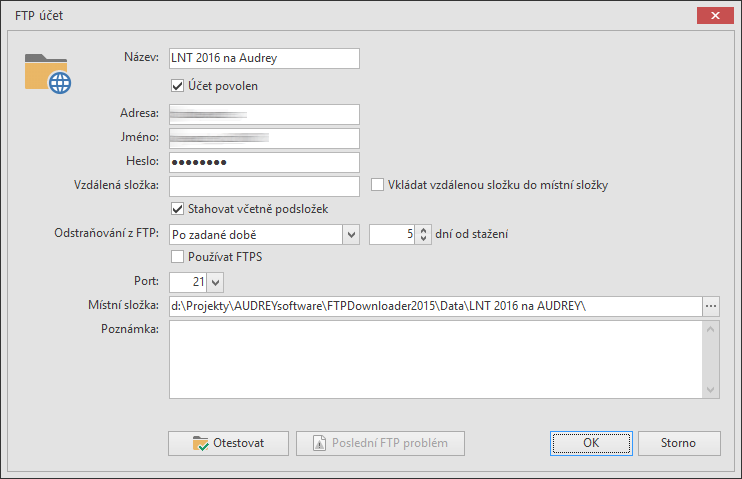Click the empty Vzdálená složka field
Screen dimensions: 742x479
click(x=264, y=186)
